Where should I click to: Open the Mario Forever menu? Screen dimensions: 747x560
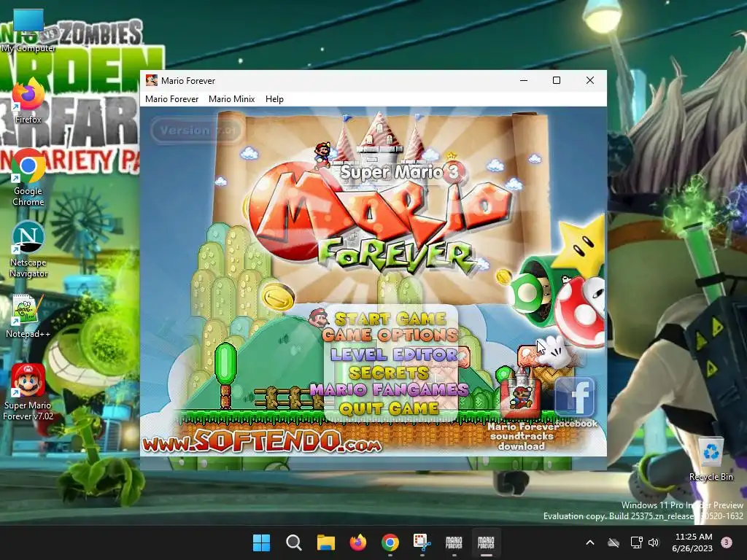point(171,99)
